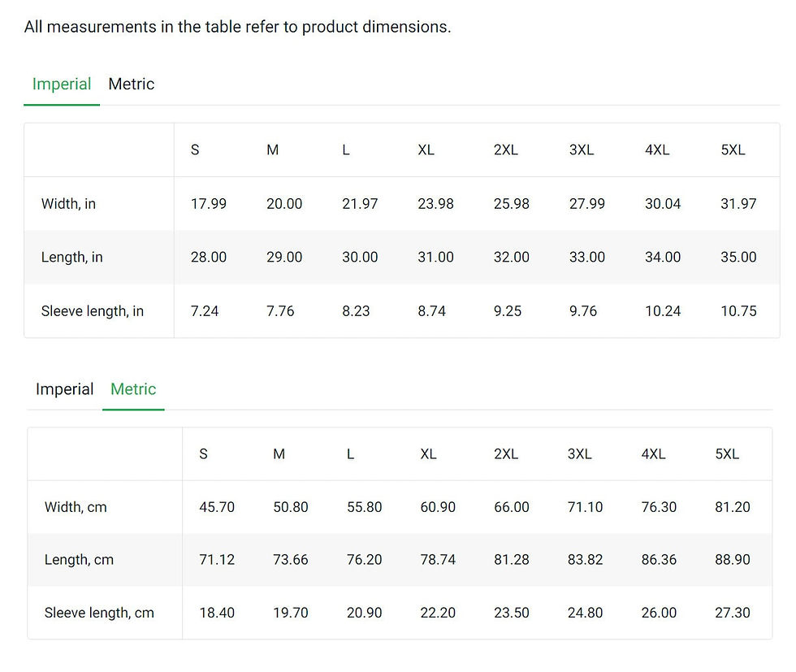796x672 pixels.
Task: Click the S column header in the imperial table
Action: [195, 150]
